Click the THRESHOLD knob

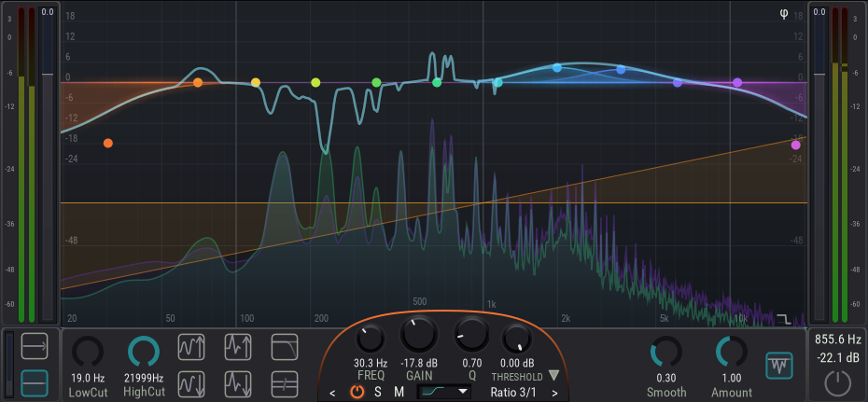[517, 339]
